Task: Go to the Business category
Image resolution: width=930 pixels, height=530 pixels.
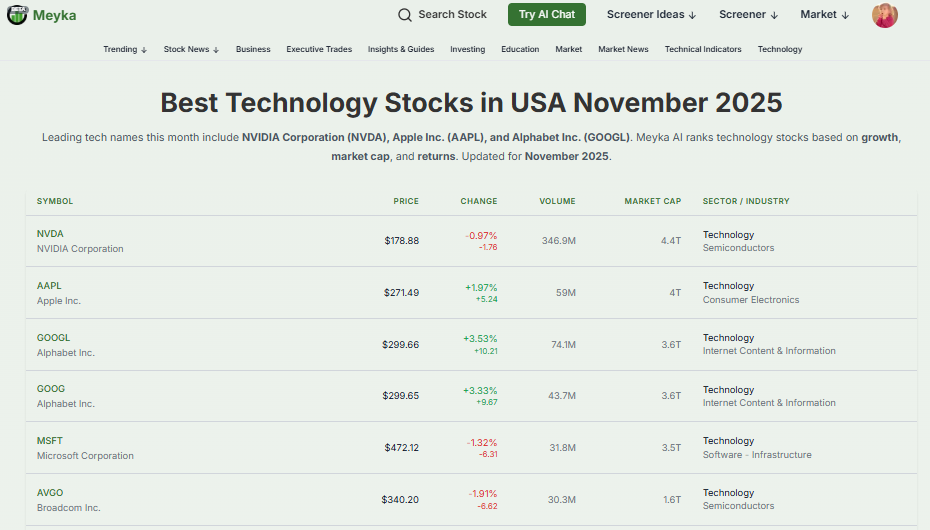Action: pyautogui.click(x=253, y=49)
